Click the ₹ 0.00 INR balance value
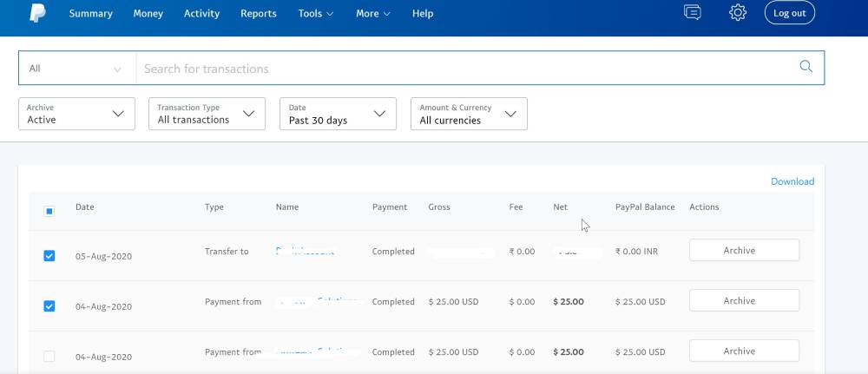The width and height of the screenshot is (868, 374). click(636, 251)
